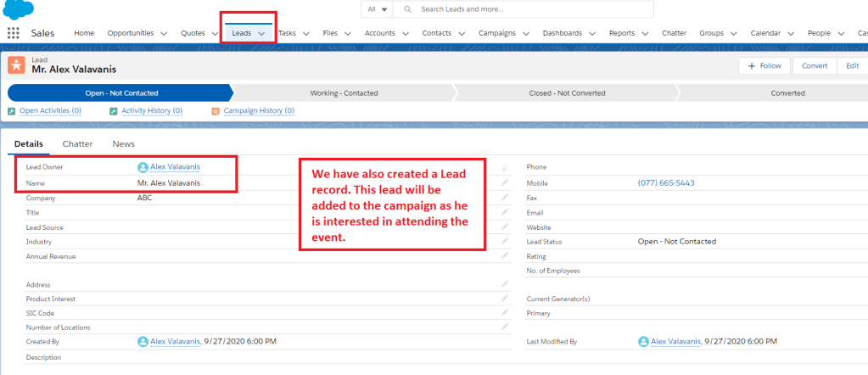Switch to the Chatter record tab

[x=78, y=145]
